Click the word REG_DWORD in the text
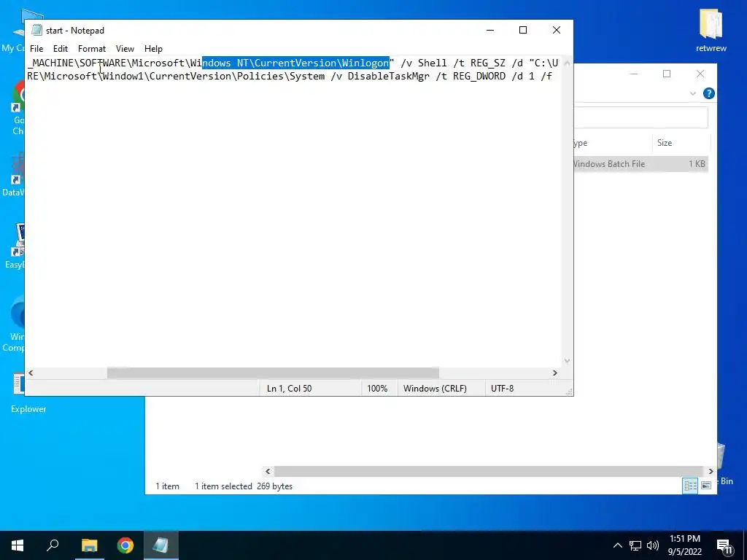Image resolution: width=747 pixels, height=560 pixels. (x=479, y=76)
